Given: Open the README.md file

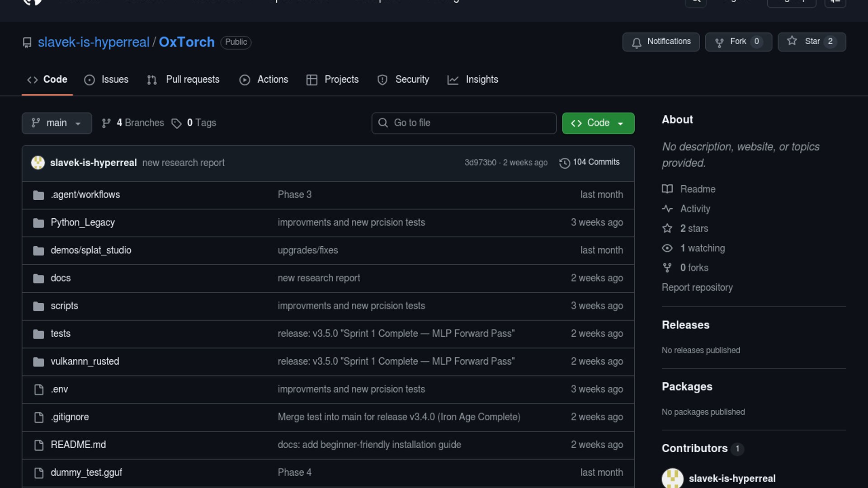Looking at the screenshot, I should 78,445.
